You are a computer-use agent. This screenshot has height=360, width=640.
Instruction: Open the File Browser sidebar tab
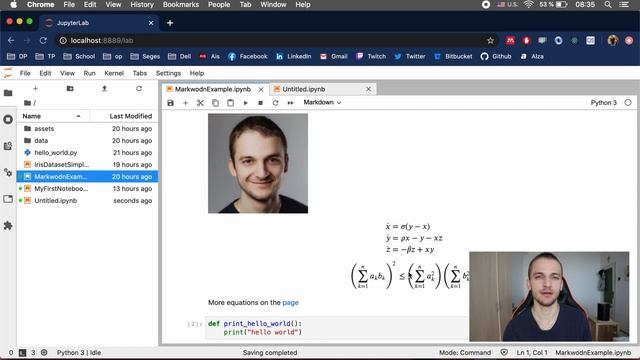coord(8,93)
